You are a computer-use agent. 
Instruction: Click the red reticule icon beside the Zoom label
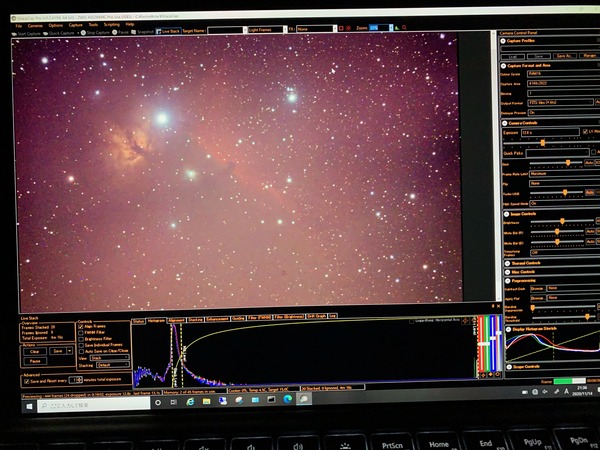coord(348,28)
